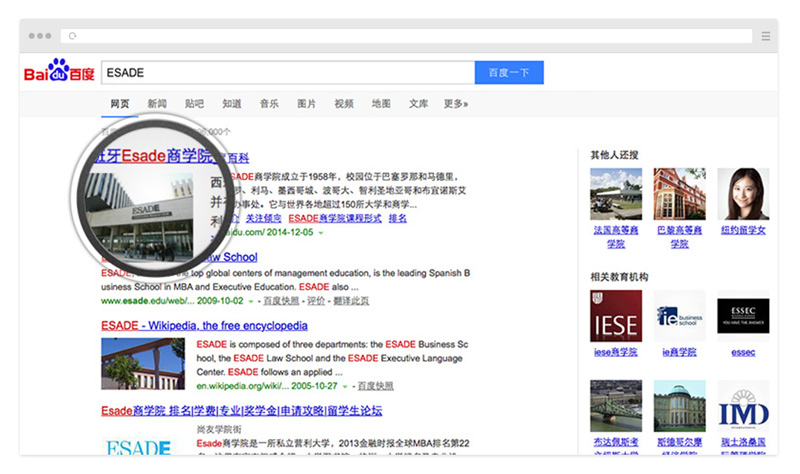The height and width of the screenshot is (474, 800).
Task: Open the 文库 tab
Action: (x=418, y=104)
